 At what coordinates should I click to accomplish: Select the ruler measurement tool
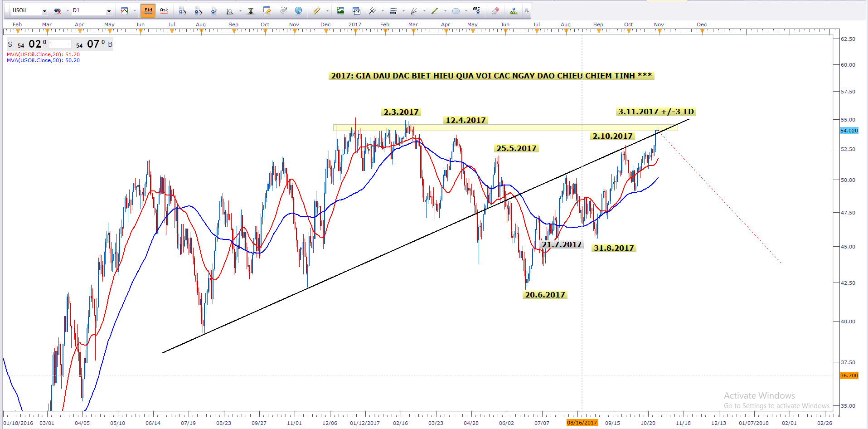pyautogui.click(x=317, y=10)
